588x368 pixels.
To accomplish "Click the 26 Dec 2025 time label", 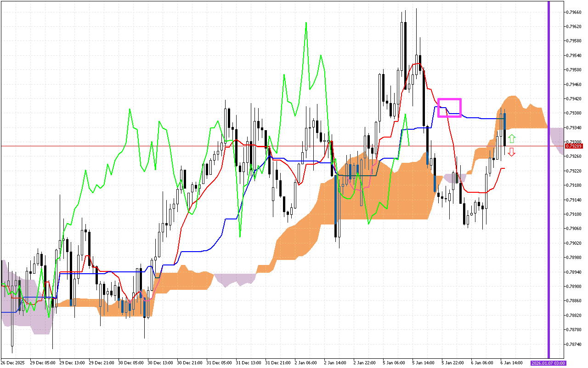I will pos(13,363).
